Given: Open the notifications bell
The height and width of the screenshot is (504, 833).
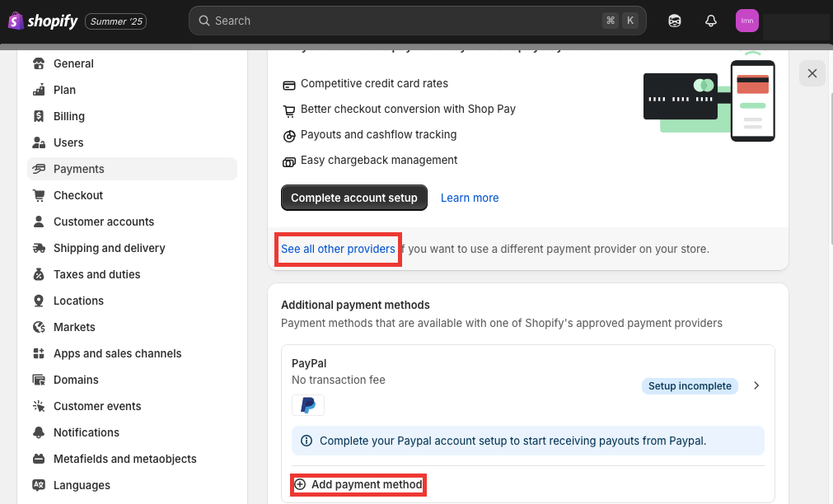Looking at the screenshot, I should (x=711, y=21).
